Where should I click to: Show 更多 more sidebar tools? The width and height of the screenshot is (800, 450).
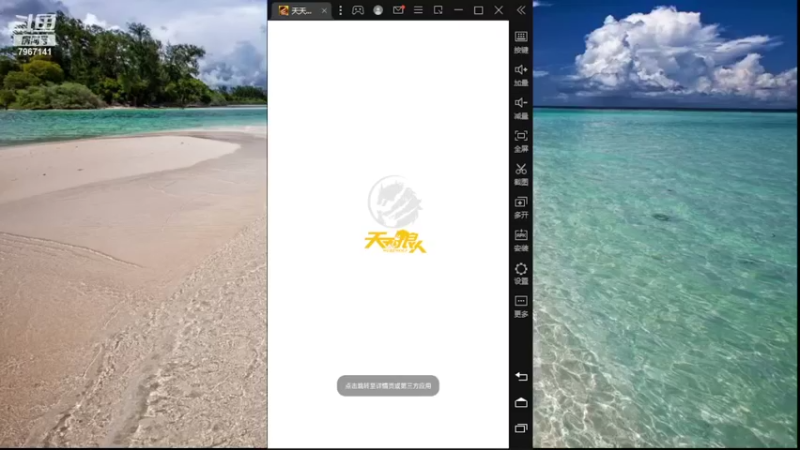tap(521, 306)
